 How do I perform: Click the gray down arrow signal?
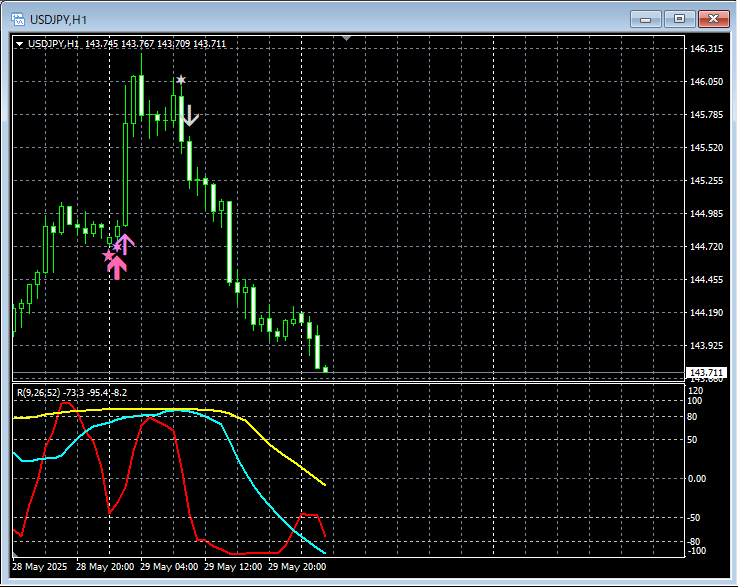point(189,116)
